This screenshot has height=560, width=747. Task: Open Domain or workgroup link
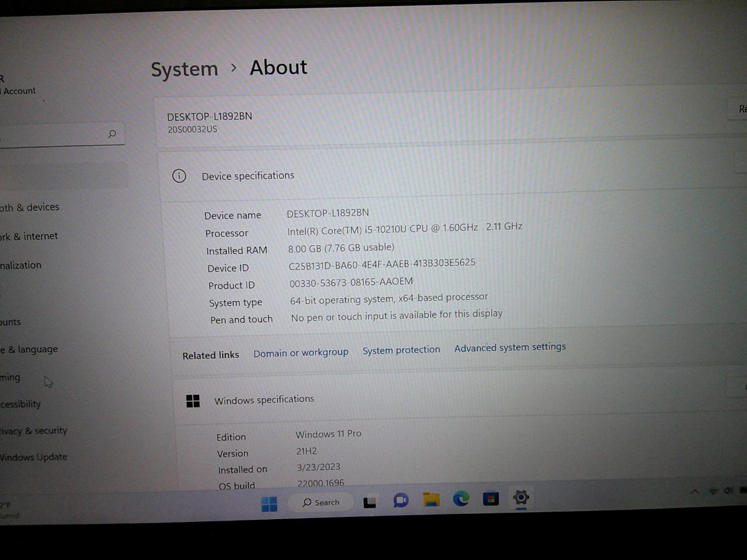click(x=301, y=353)
